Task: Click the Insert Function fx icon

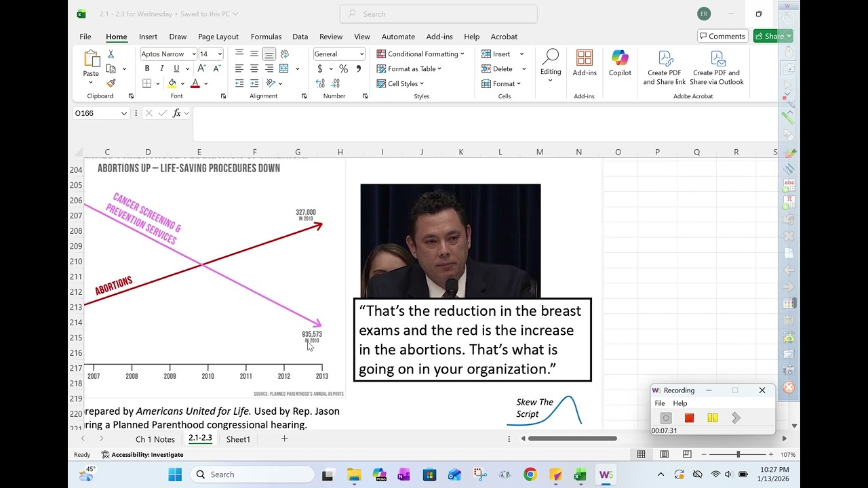Action: click(177, 113)
